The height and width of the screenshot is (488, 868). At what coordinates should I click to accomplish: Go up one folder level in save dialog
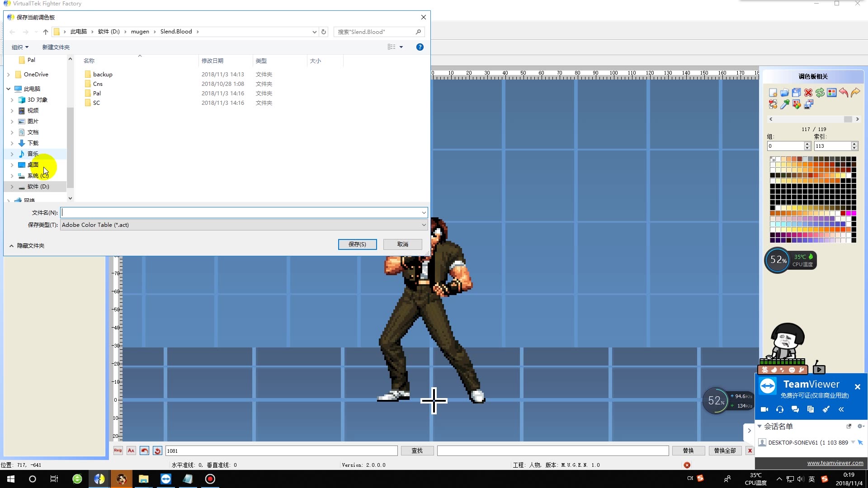coord(46,32)
